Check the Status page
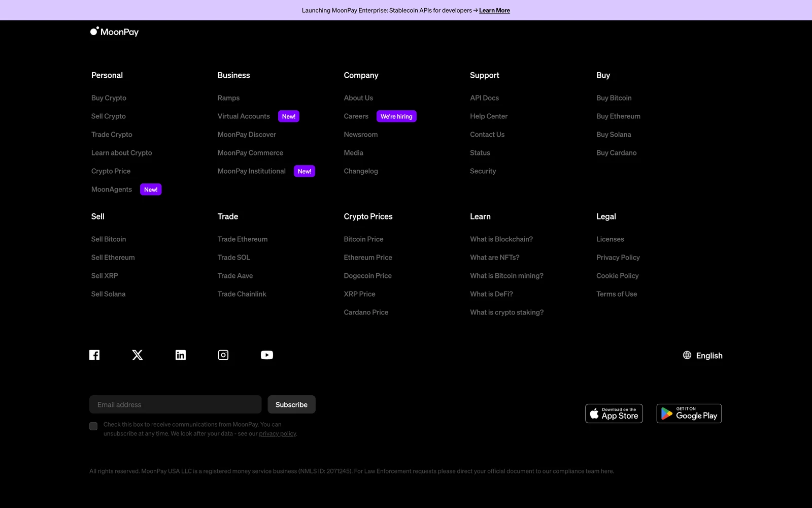 click(480, 153)
